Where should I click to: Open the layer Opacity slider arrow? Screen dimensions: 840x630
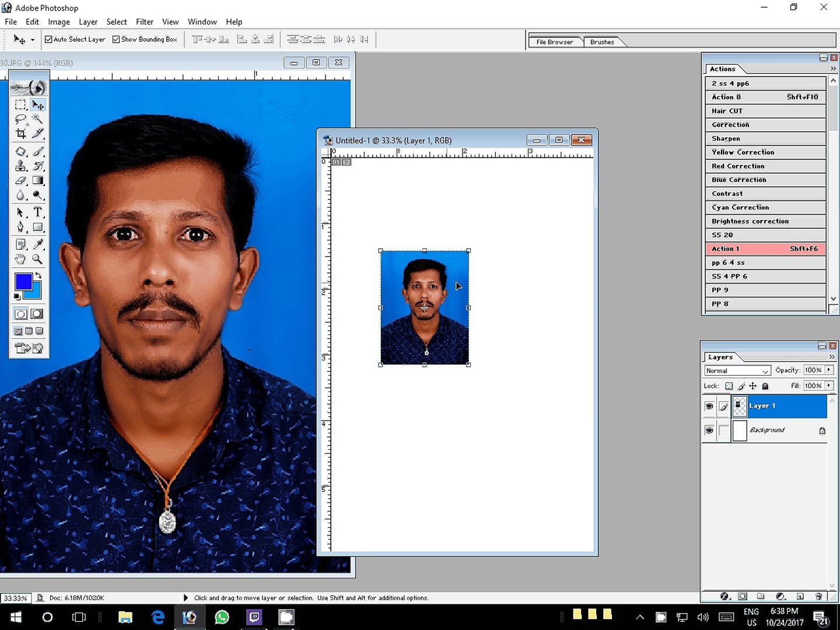[x=829, y=370]
